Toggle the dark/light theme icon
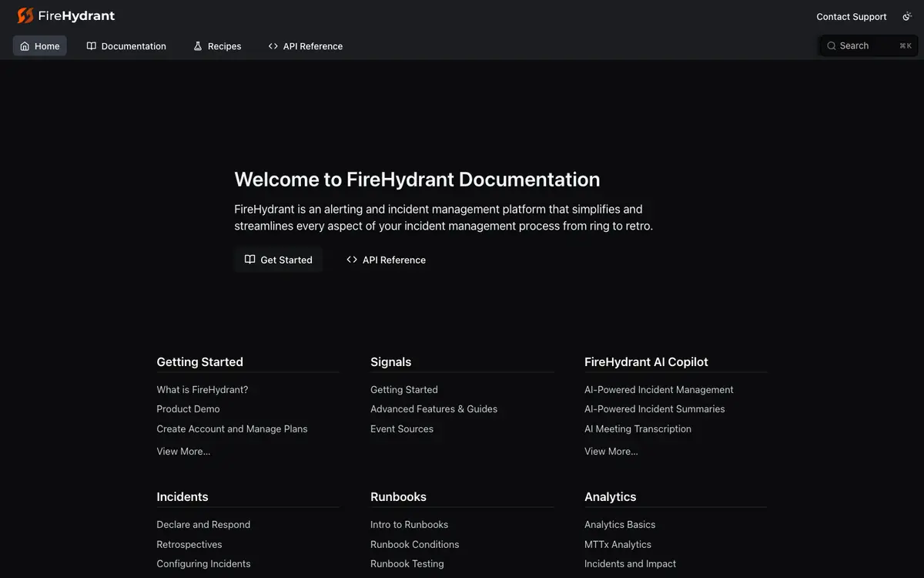 pos(906,17)
